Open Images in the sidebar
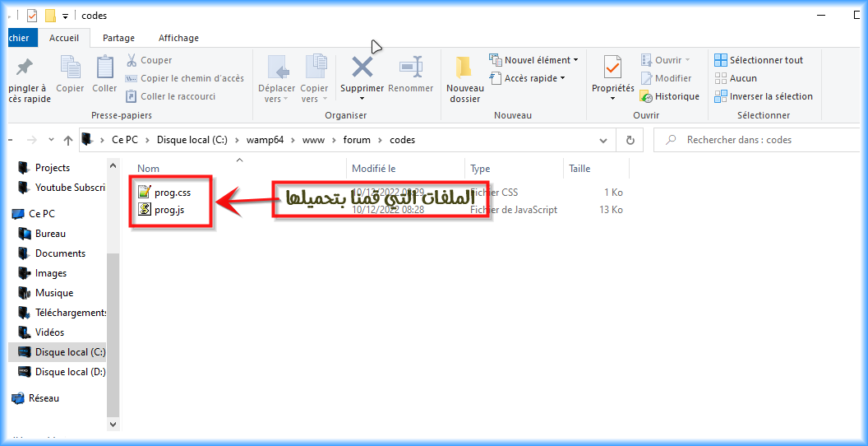868x446 pixels. pos(43,273)
